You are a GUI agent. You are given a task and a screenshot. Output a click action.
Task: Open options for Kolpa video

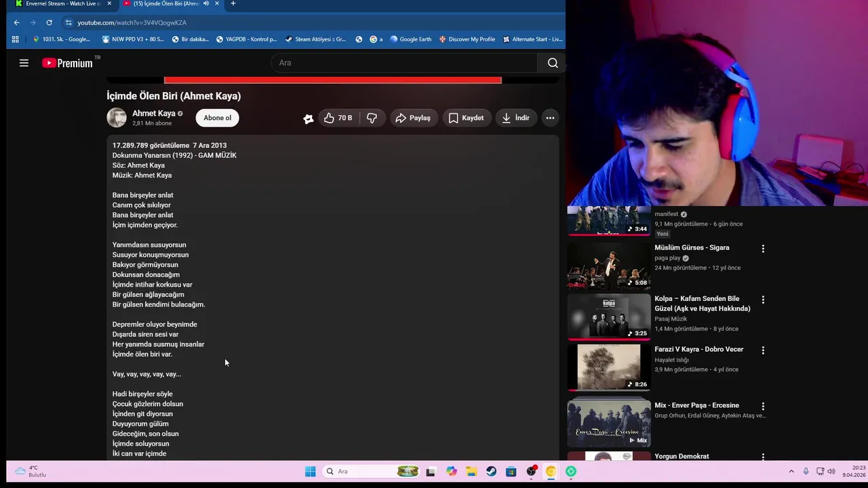click(763, 300)
